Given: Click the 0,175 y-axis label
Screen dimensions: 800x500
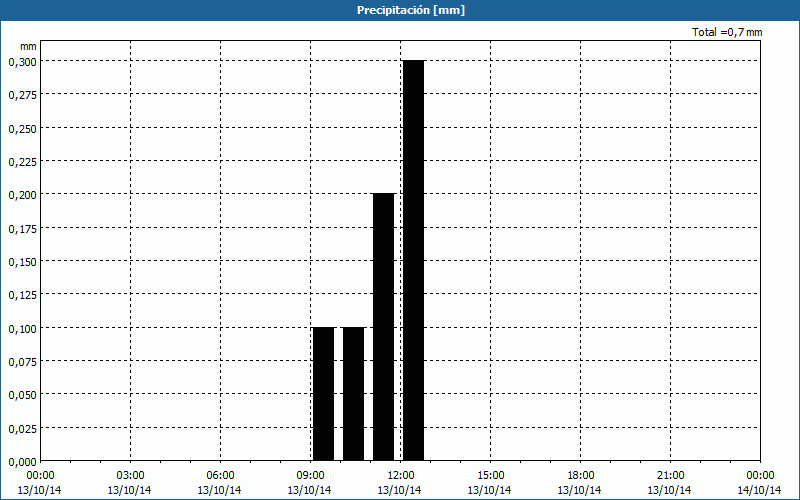Looking at the screenshot, I should pos(22,229).
